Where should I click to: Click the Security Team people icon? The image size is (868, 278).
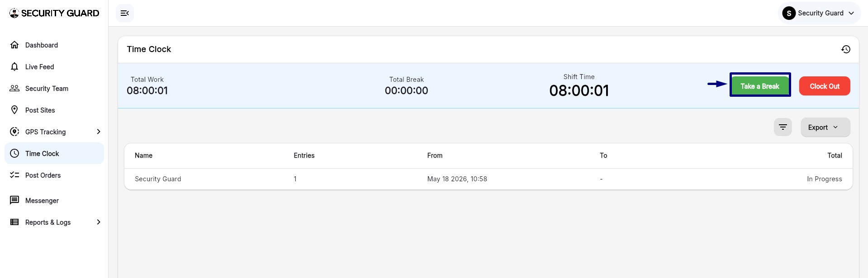(x=14, y=88)
